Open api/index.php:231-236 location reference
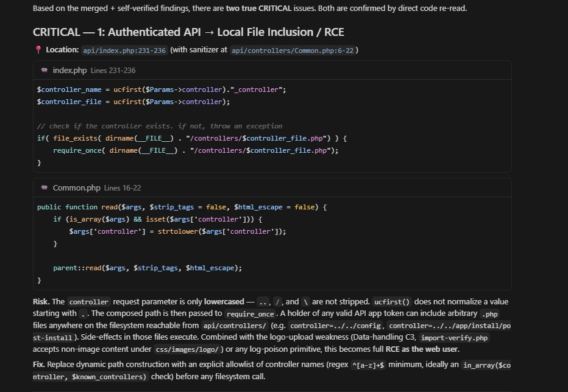This screenshot has height=392, width=568. [124, 51]
